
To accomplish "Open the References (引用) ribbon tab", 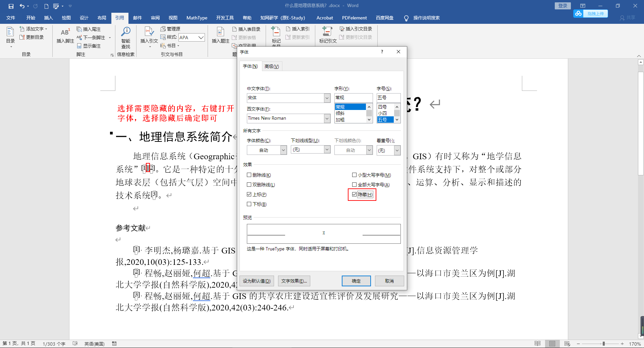I will pos(120,18).
